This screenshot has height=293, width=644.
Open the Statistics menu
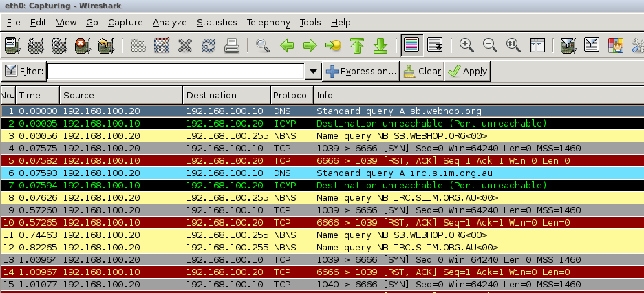[x=217, y=22]
